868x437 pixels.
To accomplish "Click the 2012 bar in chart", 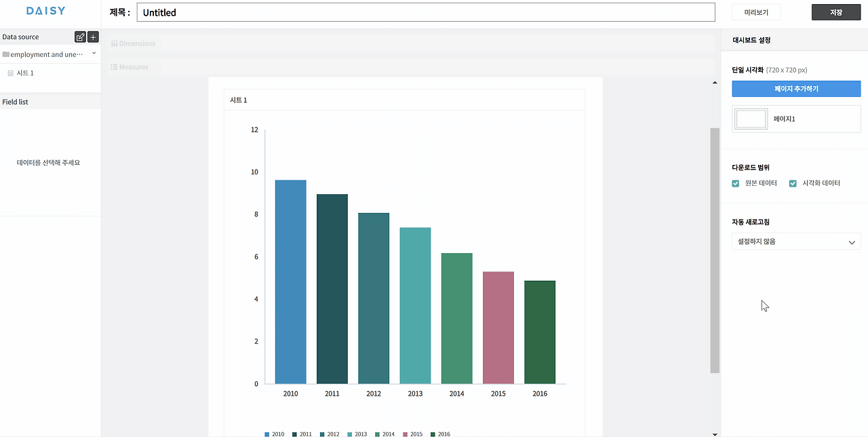I will [x=374, y=299].
